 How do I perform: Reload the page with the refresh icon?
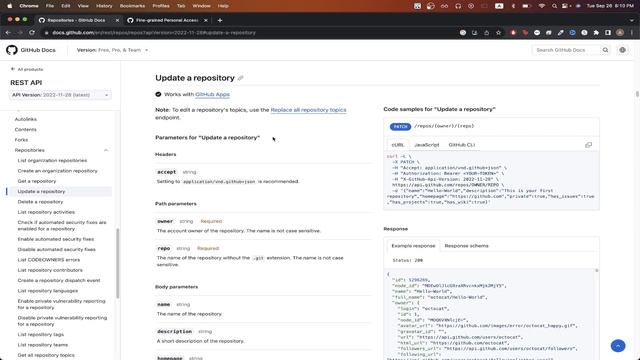32,33
